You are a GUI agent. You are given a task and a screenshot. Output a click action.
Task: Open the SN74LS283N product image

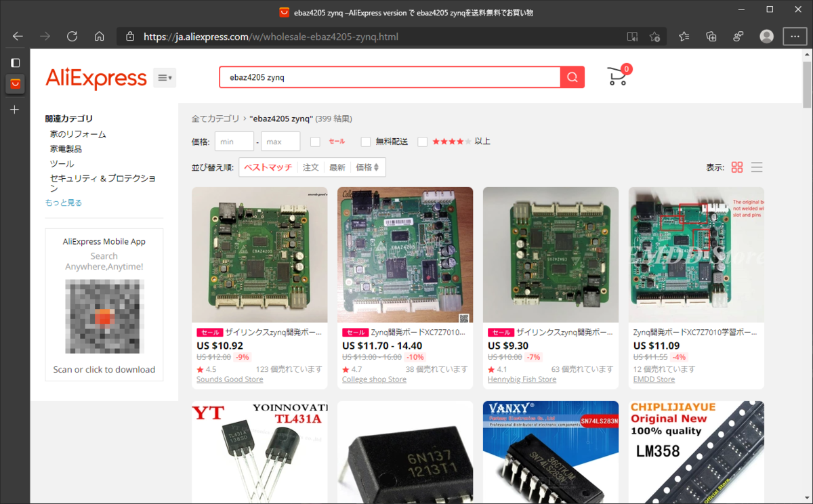point(551,452)
